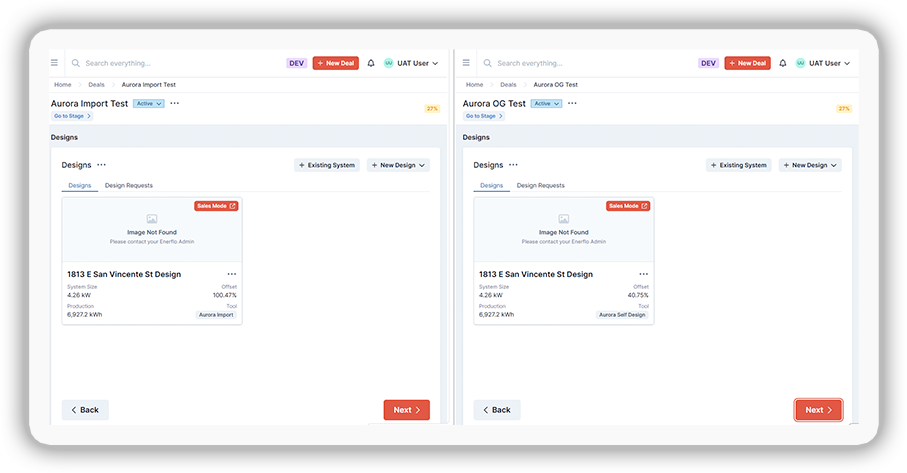The width and height of the screenshot is (907, 473).
Task: Click Aurora Import Test breadcrumb text
Action: click(149, 84)
